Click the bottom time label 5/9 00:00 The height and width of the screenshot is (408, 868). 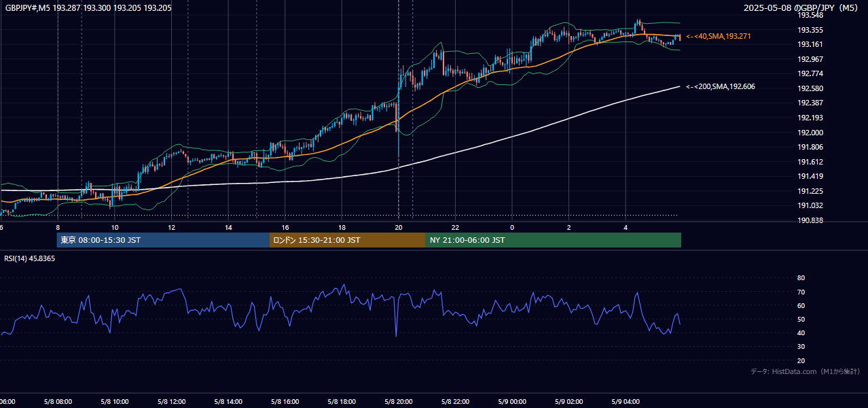pos(512,401)
